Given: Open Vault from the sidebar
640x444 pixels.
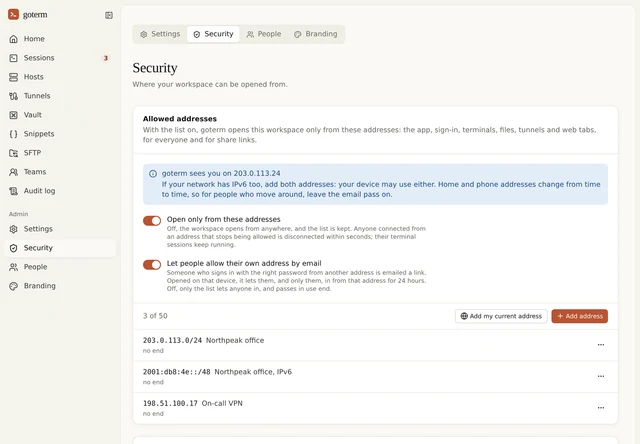Looking at the screenshot, I should tap(60, 115).
